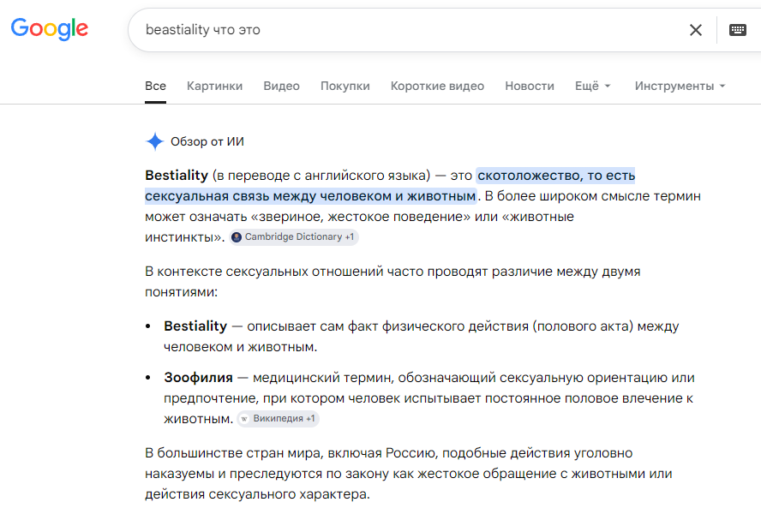Click the highlighted скотоложество definition text
This screenshot has width=761, height=532.
(390, 186)
